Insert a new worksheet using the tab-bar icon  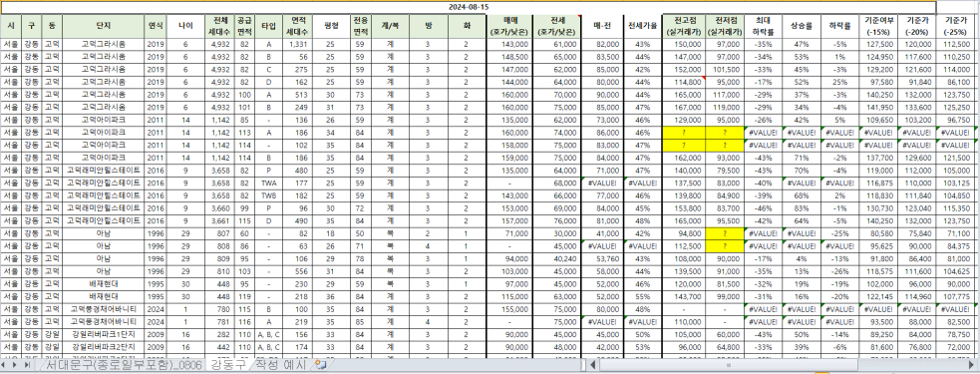click(320, 364)
